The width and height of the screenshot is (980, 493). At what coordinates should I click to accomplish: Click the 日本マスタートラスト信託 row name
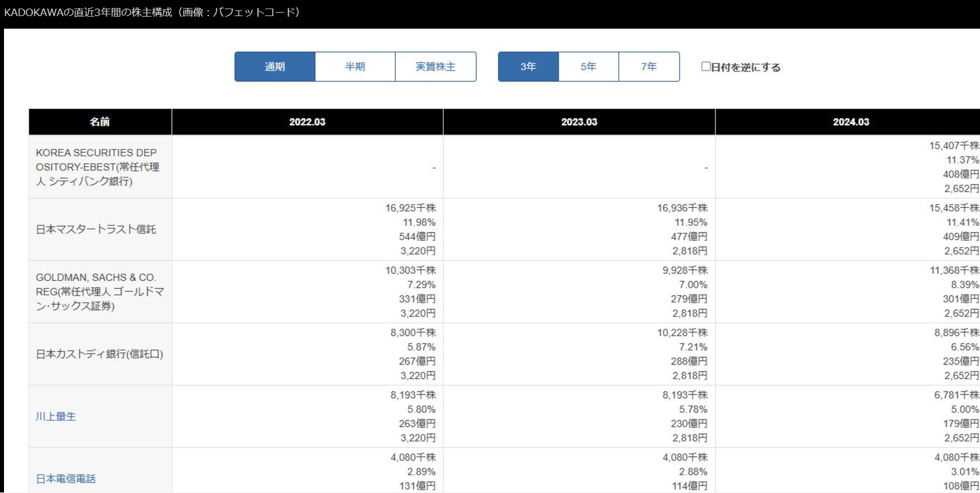96,229
